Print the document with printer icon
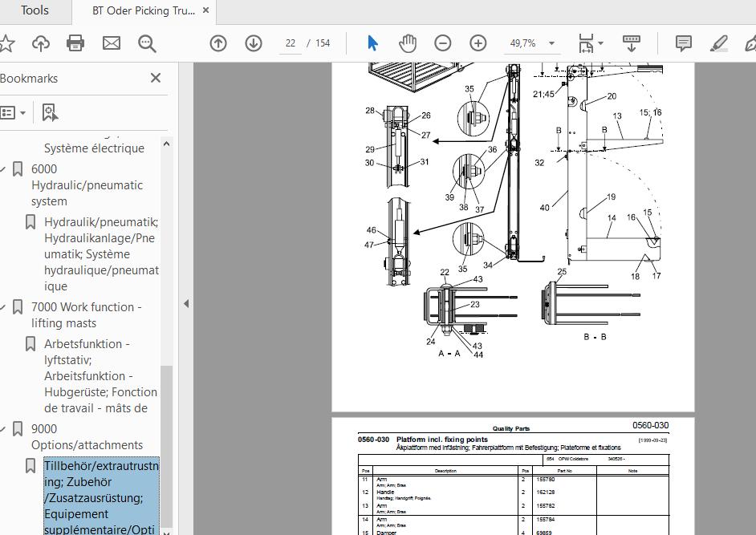The image size is (756, 535). tap(75, 43)
